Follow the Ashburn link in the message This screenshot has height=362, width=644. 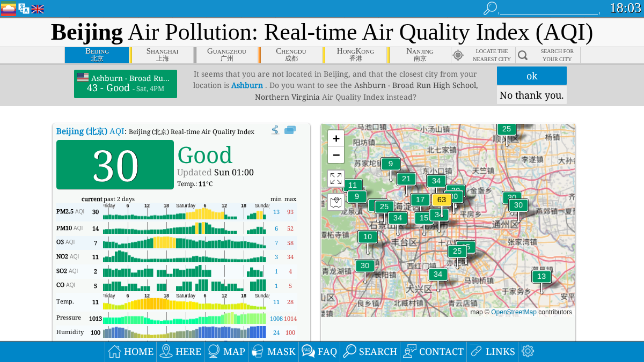pos(247,85)
